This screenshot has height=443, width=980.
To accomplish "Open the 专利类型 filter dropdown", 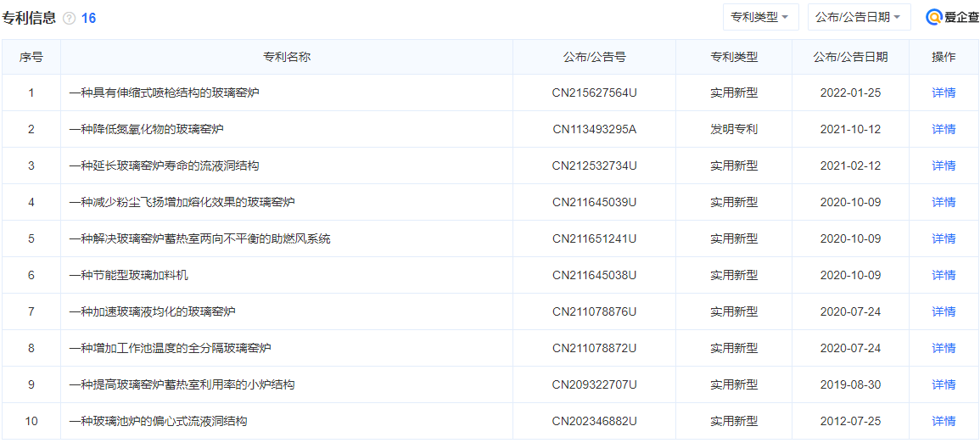I will [x=760, y=17].
